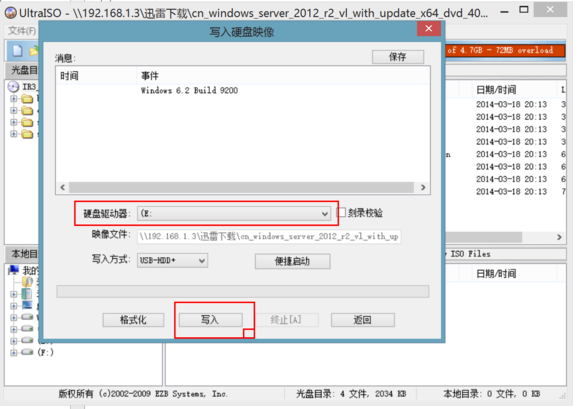This screenshot has width=580, height=409.
Task: Click the New file toolbar icon
Action: click(x=17, y=51)
